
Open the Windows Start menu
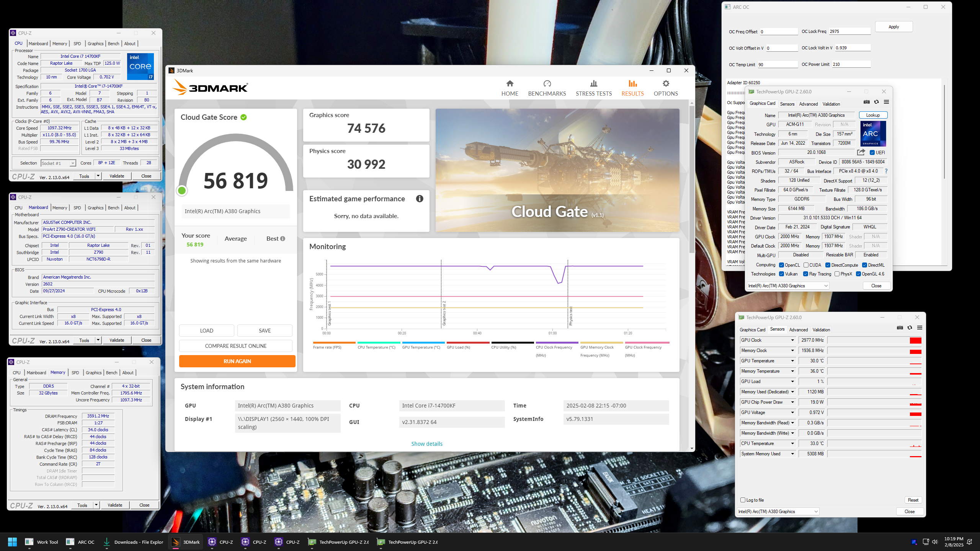click(x=12, y=542)
